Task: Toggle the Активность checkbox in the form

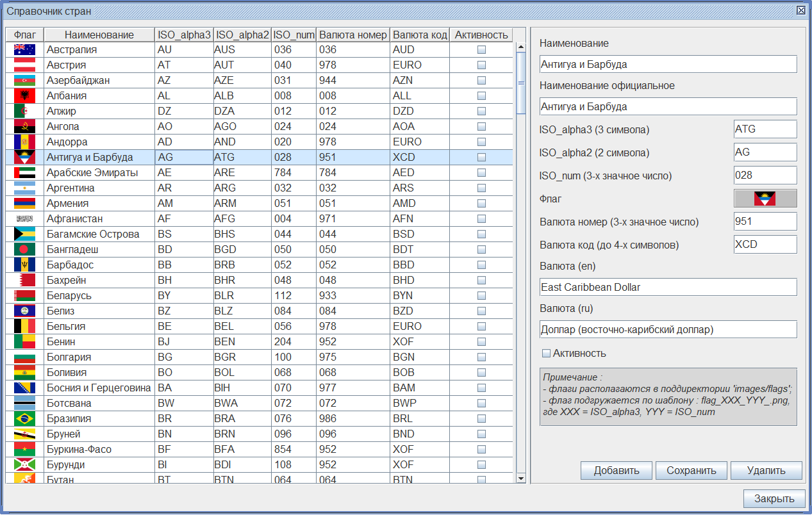Action: (547, 353)
